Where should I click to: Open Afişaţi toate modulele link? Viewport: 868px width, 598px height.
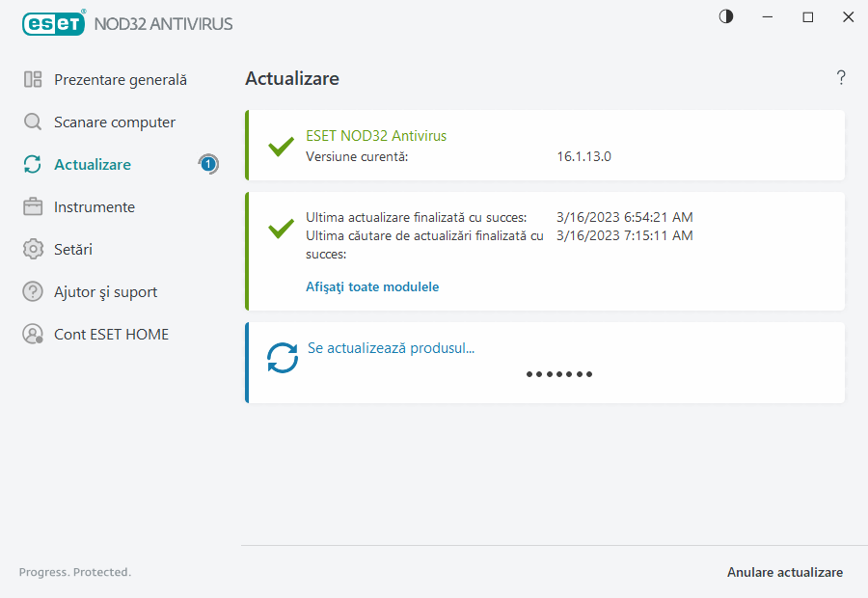(x=372, y=286)
